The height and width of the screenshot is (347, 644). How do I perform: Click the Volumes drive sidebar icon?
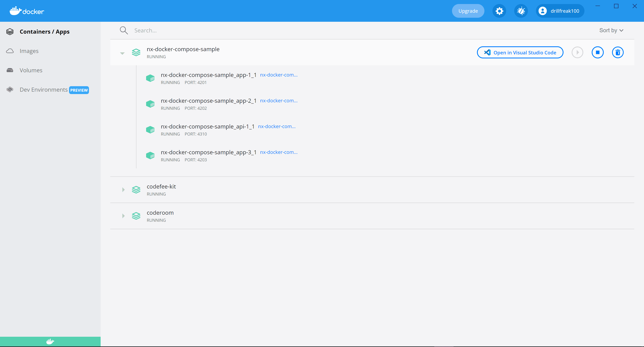point(10,70)
